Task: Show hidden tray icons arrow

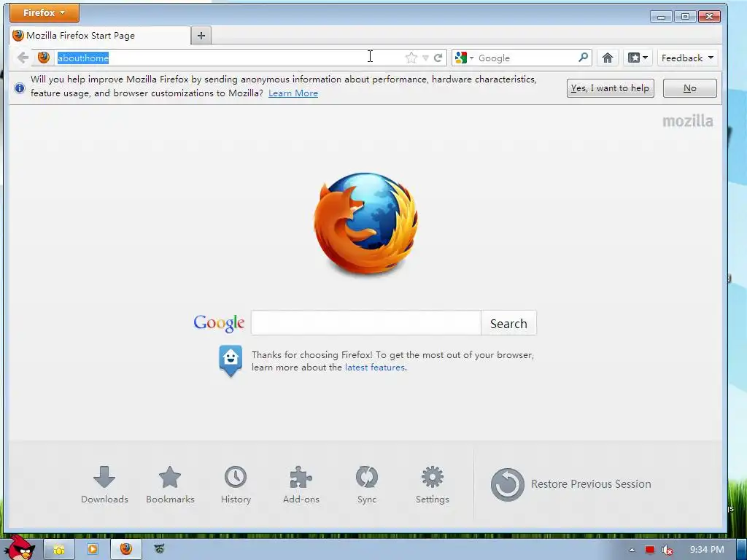Action: [x=632, y=550]
